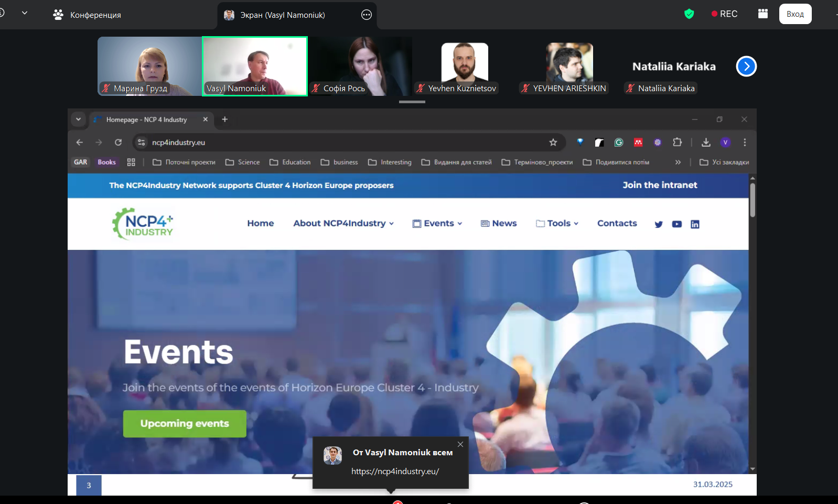Select Vasyl Namoniuk's video thumbnail
The image size is (838, 504).
pyautogui.click(x=255, y=66)
